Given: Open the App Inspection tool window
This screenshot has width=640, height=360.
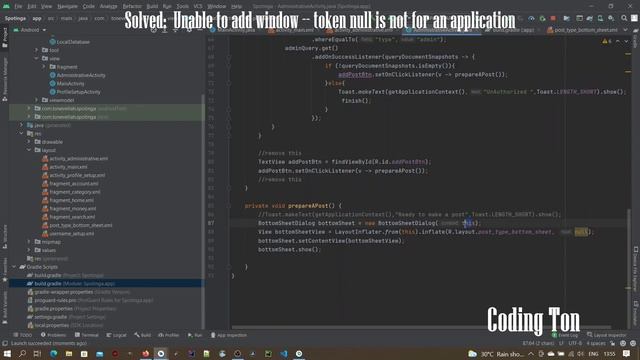Looking at the screenshot, I should coord(229,335).
